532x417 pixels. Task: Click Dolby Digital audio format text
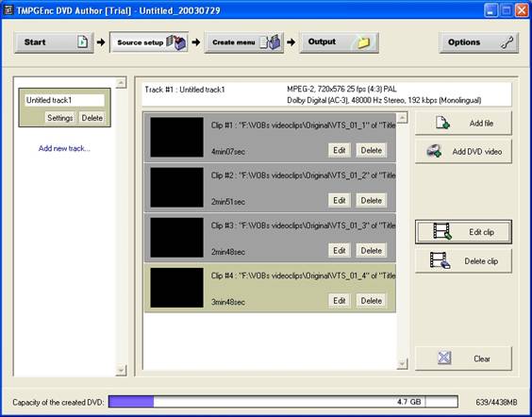(x=384, y=100)
